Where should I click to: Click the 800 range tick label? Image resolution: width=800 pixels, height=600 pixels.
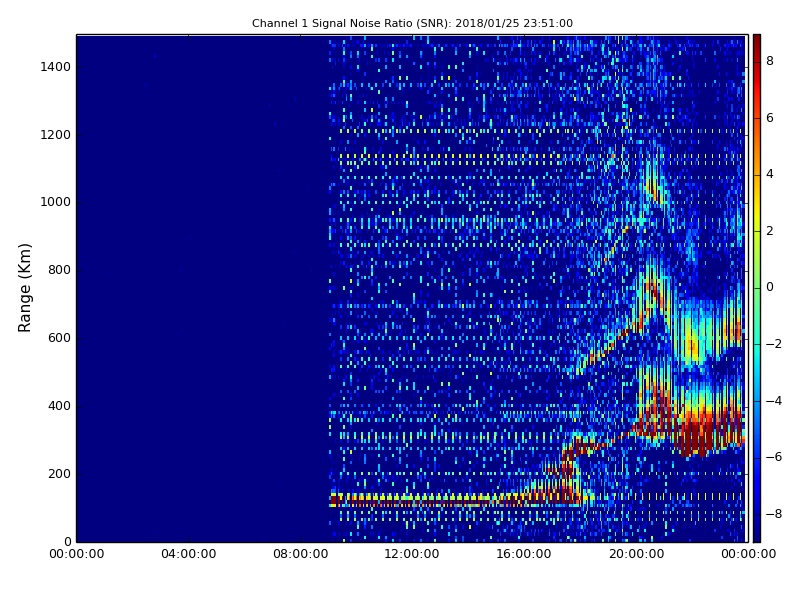click(x=59, y=270)
